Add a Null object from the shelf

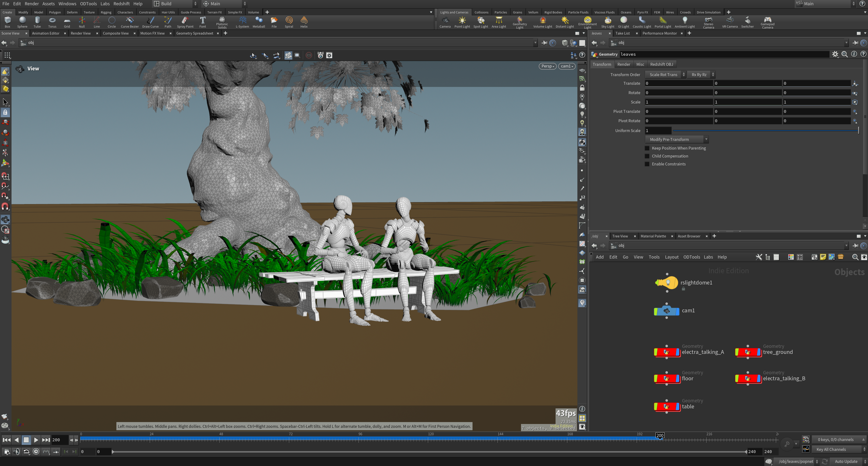pos(82,22)
